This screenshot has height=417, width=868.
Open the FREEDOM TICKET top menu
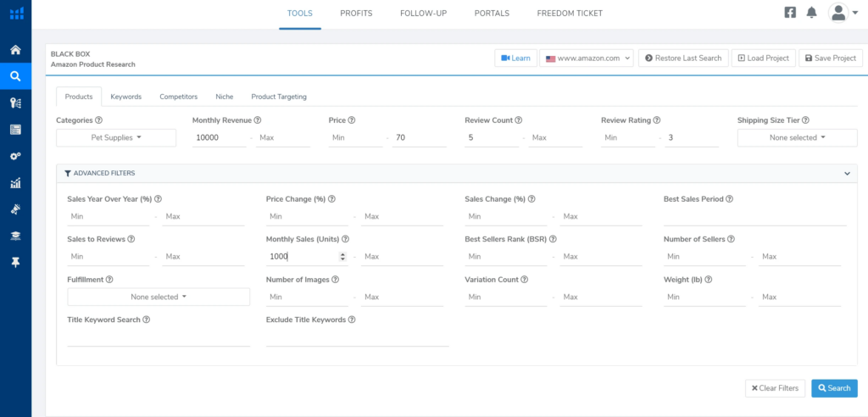coord(570,14)
